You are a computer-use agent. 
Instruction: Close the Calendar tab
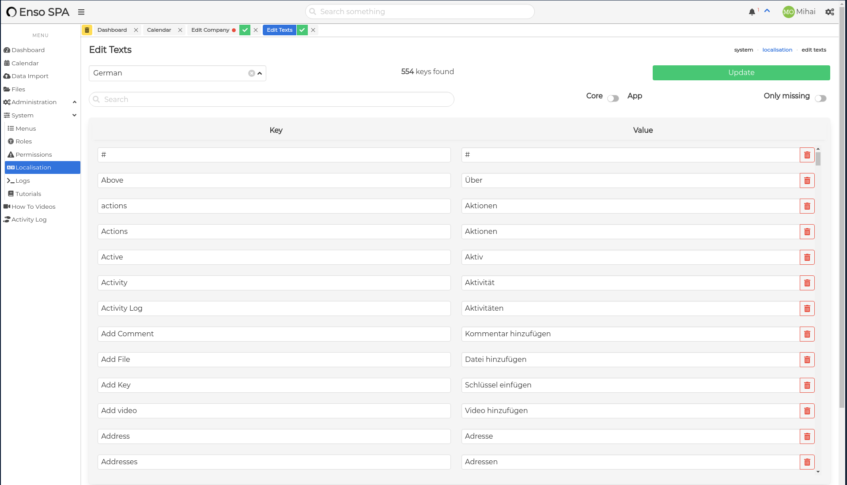coord(180,30)
